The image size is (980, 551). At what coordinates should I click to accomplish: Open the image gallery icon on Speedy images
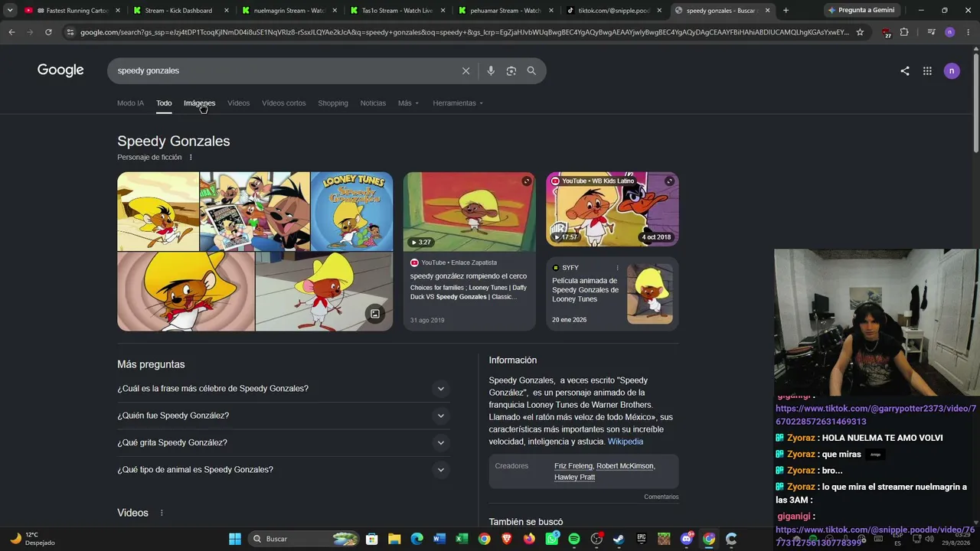click(374, 314)
